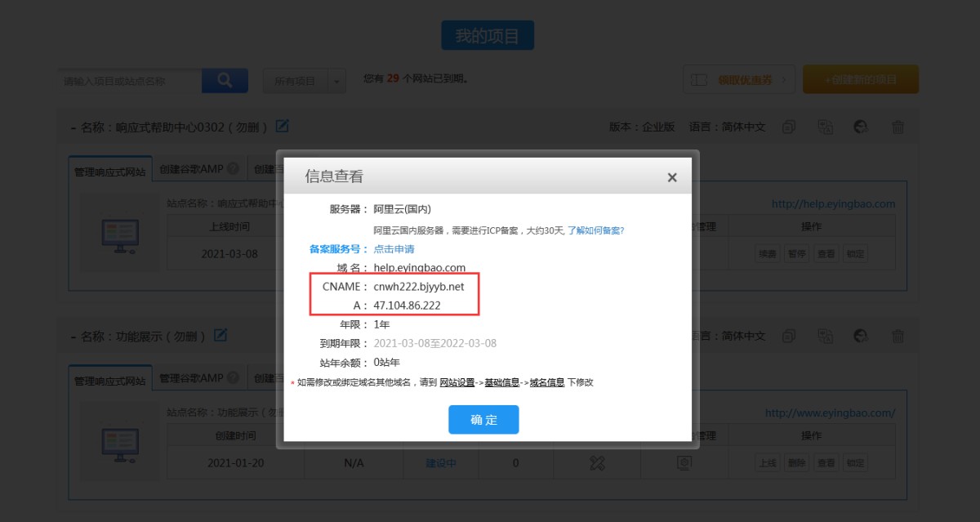This screenshot has width=980, height=522.
Task: Select the CNAME value cnwh222.bjyyb.net
Action: (x=418, y=287)
